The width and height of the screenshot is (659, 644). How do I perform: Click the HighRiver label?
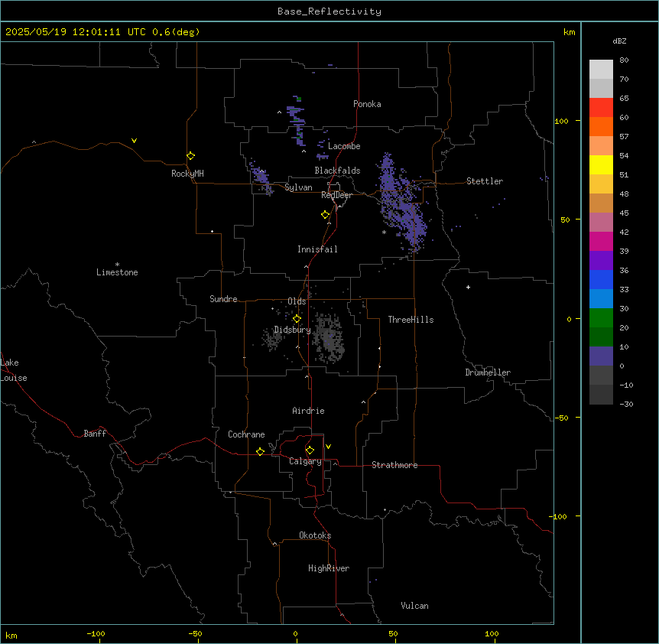click(x=329, y=568)
